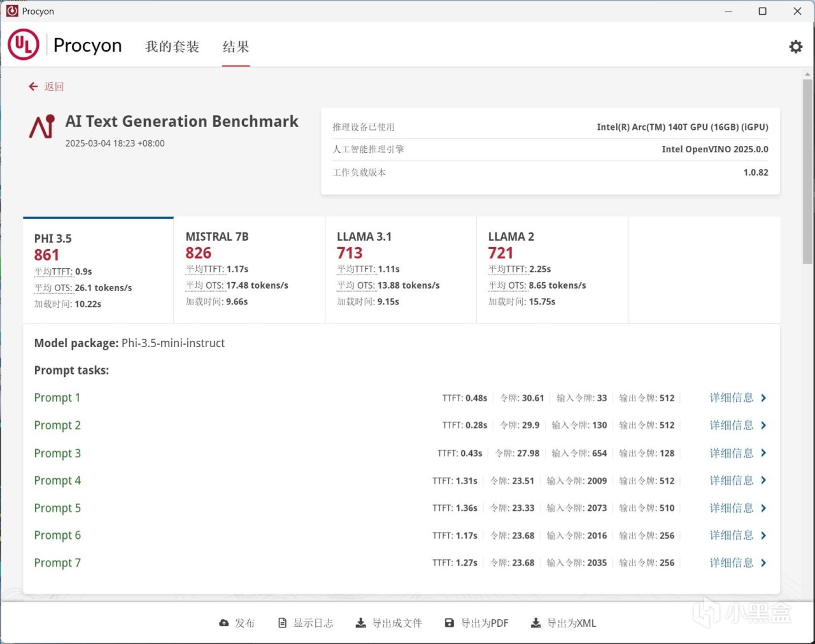Click the export XML download icon

tap(536, 623)
